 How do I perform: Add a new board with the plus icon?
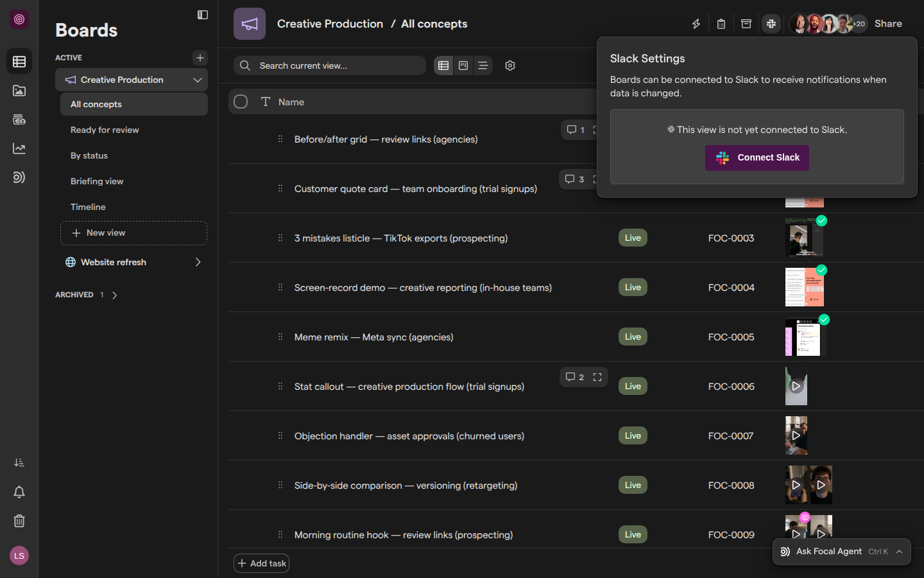[x=200, y=58]
